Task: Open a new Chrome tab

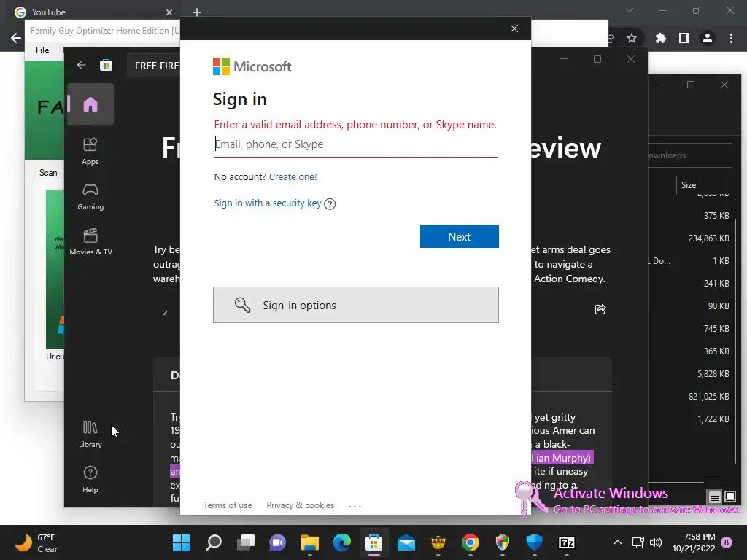Action: pos(197,12)
